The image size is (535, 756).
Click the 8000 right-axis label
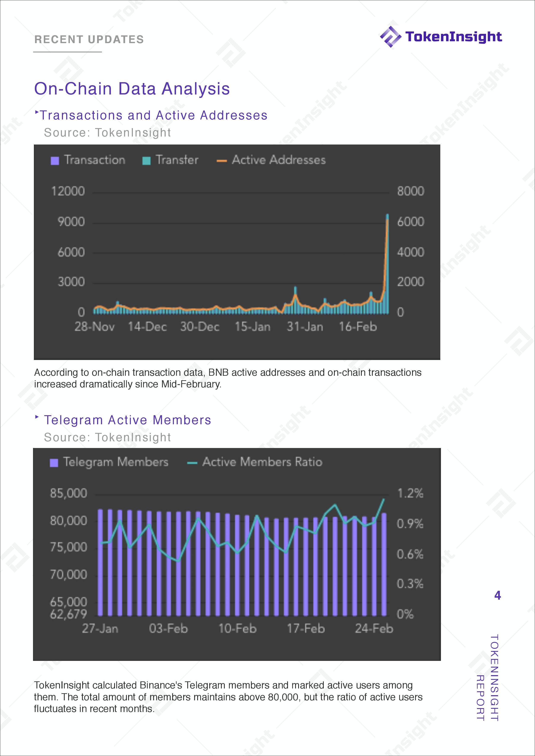point(411,191)
